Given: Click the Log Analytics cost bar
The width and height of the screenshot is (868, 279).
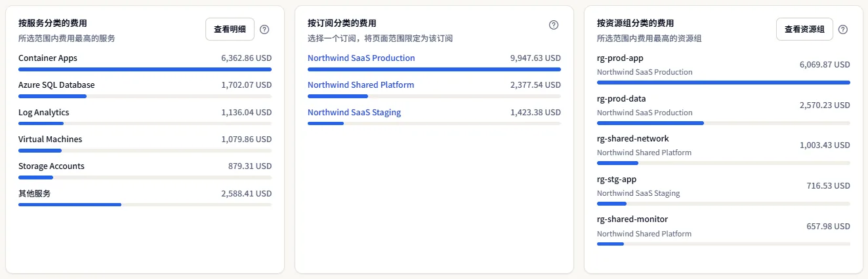Looking at the screenshot, I should 145,123.
